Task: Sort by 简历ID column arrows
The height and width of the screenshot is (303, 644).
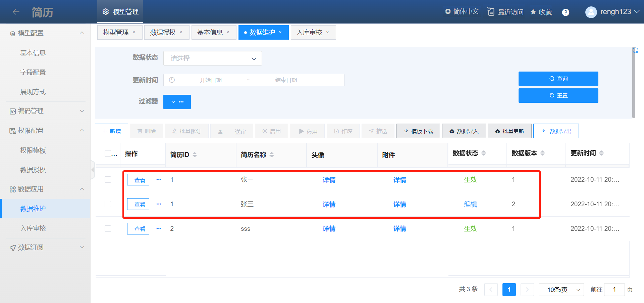Action: coord(195,155)
